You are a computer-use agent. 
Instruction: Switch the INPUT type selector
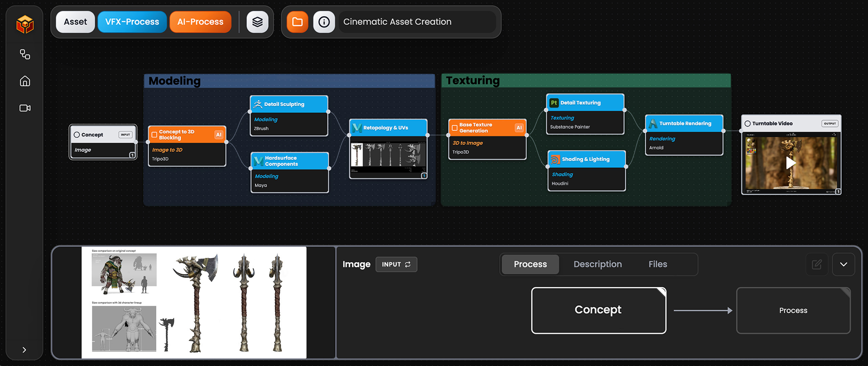coord(396,264)
